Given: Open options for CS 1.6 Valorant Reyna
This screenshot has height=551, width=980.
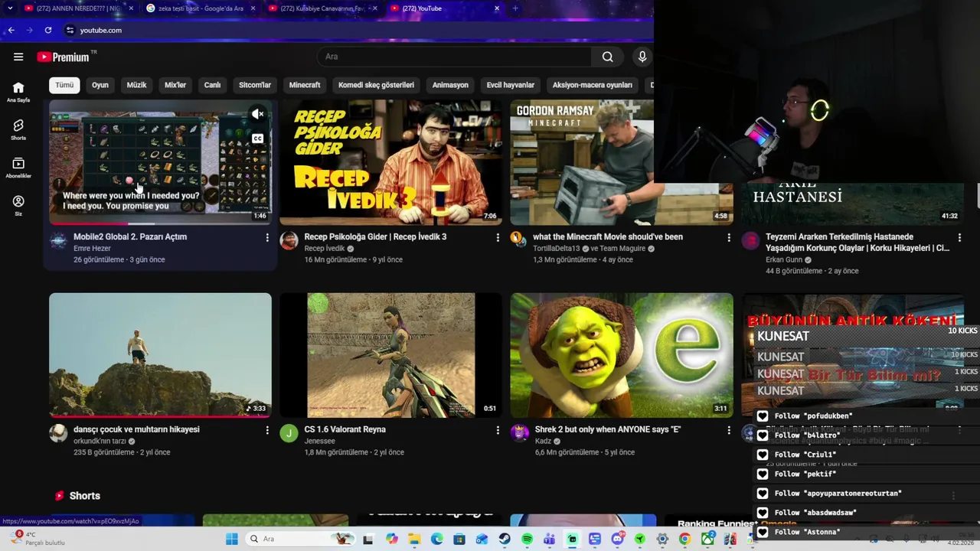Looking at the screenshot, I should click(498, 431).
